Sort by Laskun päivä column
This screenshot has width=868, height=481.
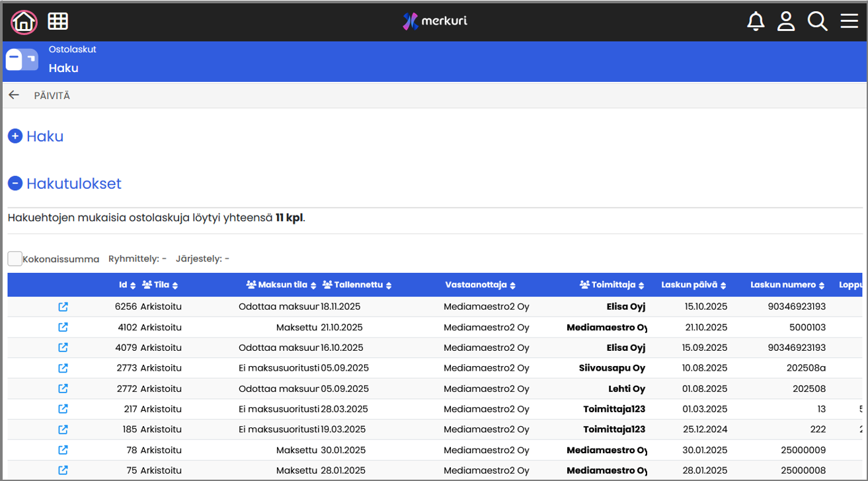693,285
